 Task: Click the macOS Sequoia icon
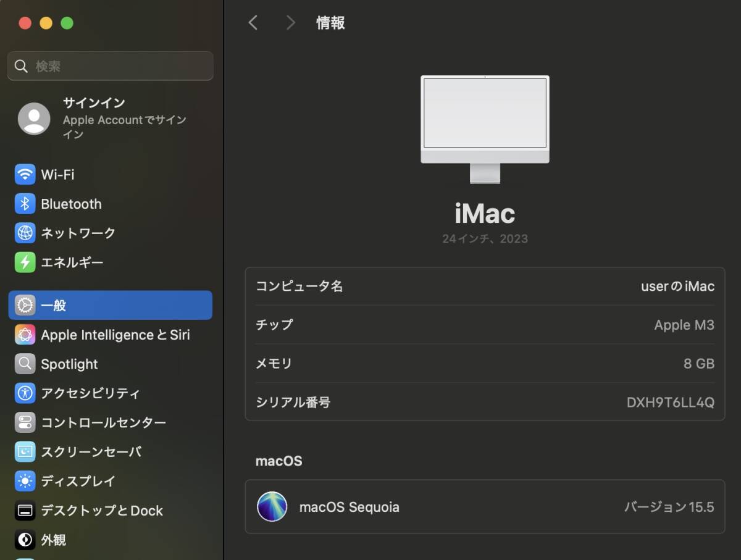coord(272,507)
